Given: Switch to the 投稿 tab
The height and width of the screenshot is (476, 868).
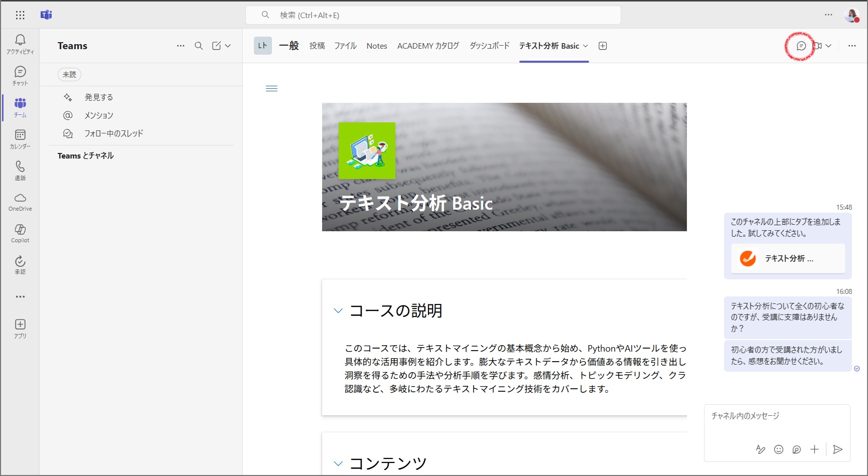Looking at the screenshot, I should tap(317, 46).
